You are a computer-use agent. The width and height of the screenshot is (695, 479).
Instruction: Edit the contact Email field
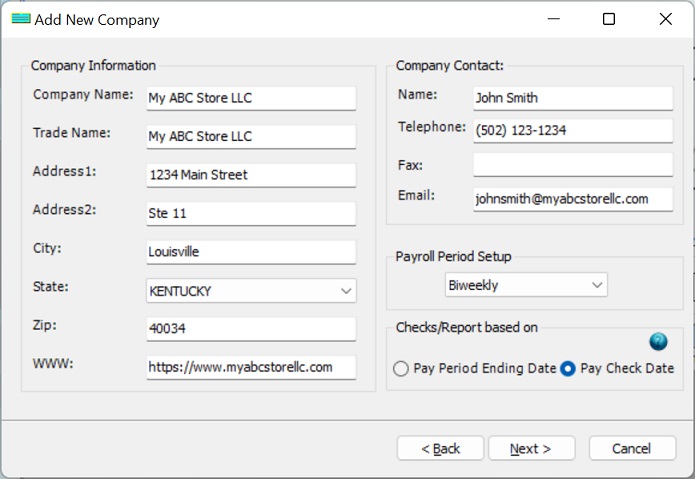pos(572,199)
